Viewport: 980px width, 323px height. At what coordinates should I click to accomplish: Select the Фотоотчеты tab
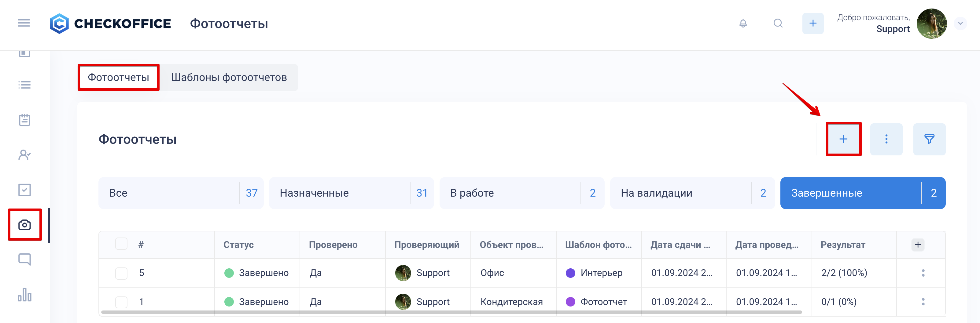point(118,78)
